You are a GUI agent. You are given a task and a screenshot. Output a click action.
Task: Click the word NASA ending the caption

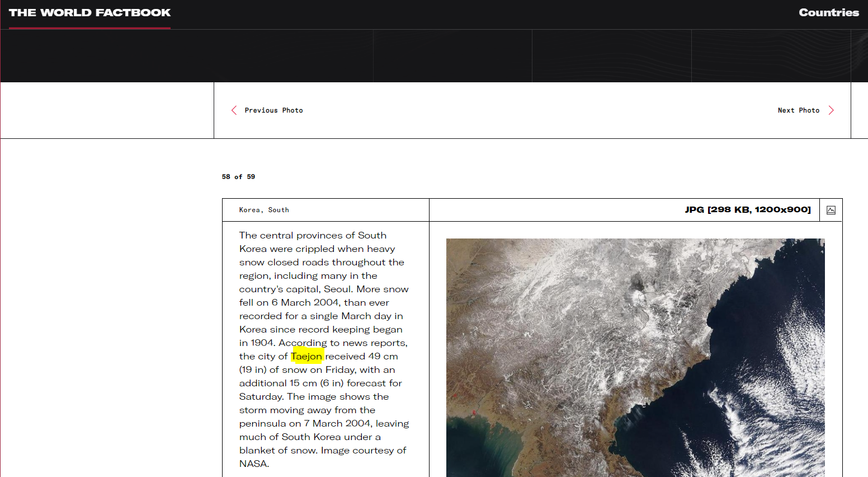click(253, 464)
